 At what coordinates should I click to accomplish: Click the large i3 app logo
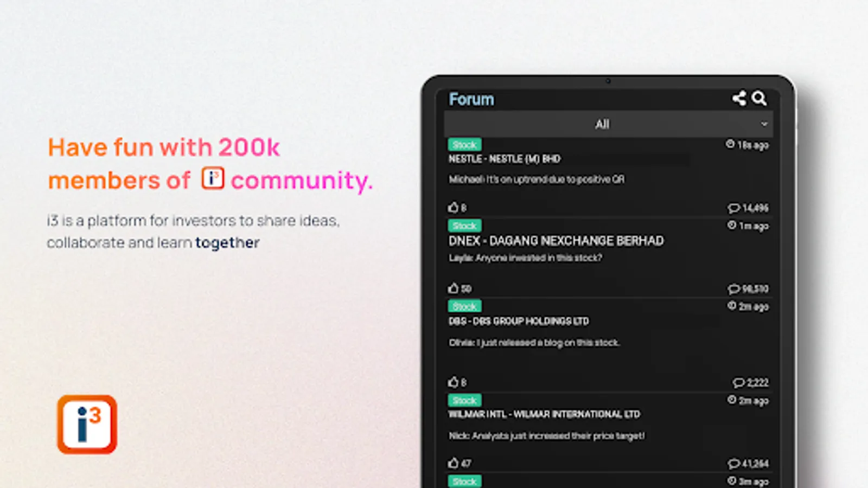coord(87,424)
